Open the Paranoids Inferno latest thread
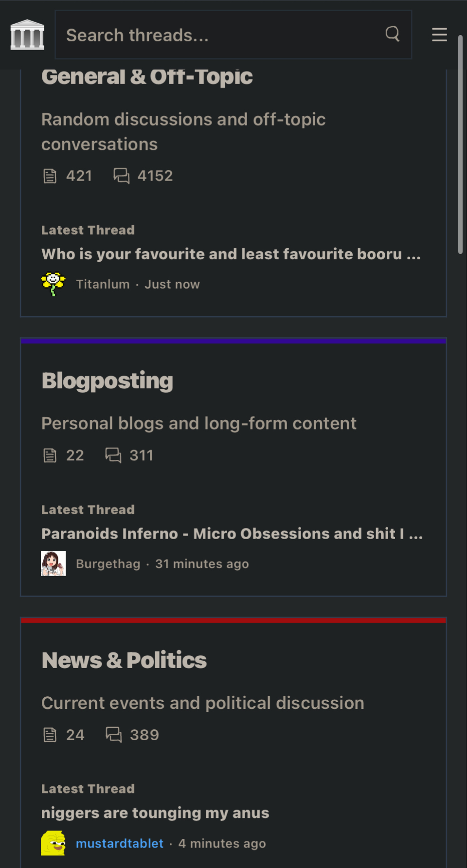The height and width of the screenshot is (868, 467). [232, 534]
